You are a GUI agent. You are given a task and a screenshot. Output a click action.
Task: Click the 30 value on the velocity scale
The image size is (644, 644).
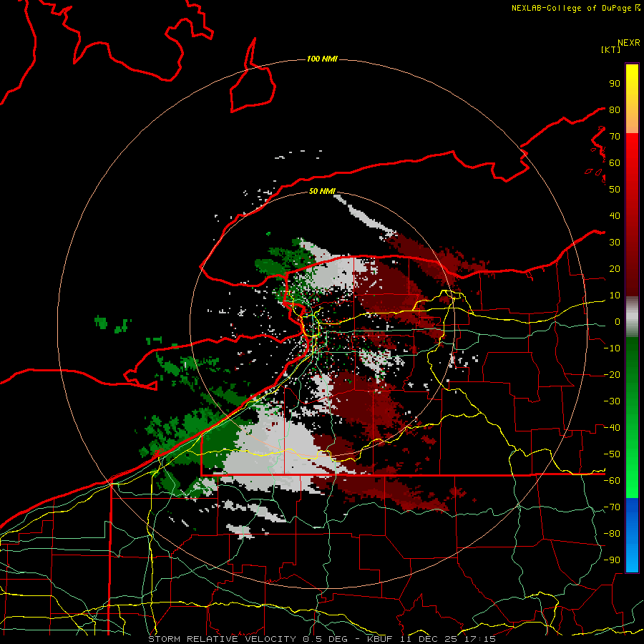coord(615,243)
